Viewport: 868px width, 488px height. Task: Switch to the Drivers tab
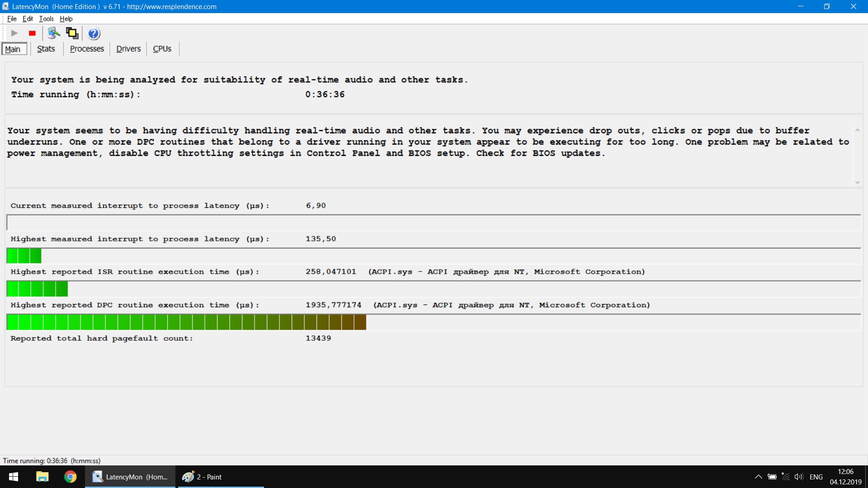[x=128, y=49]
